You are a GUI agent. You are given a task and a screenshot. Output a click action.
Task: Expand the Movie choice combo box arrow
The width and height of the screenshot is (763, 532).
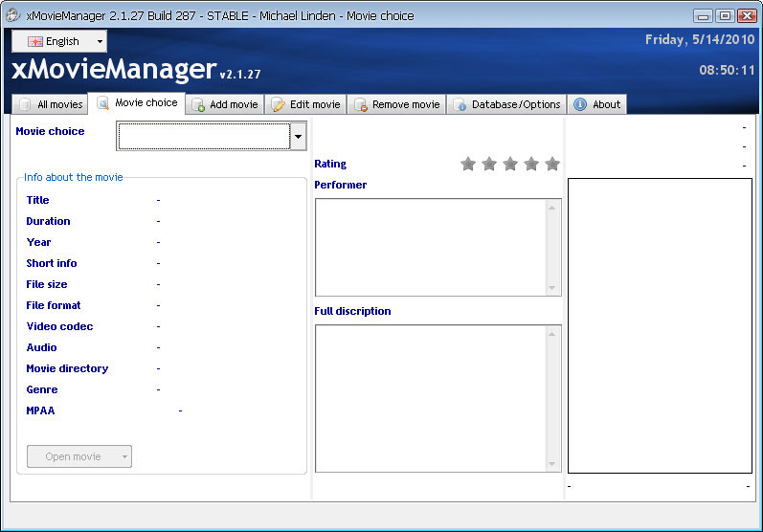click(x=298, y=136)
